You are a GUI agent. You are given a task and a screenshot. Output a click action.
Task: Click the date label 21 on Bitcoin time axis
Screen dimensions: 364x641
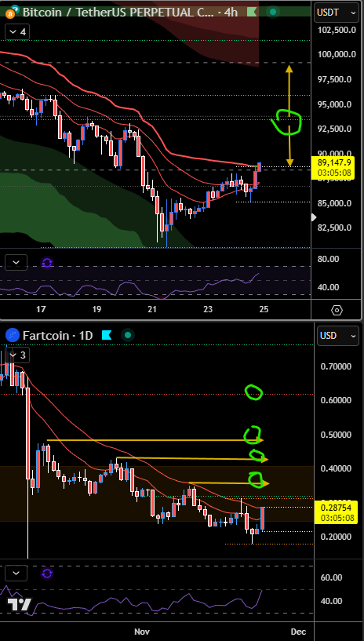[x=152, y=309]
